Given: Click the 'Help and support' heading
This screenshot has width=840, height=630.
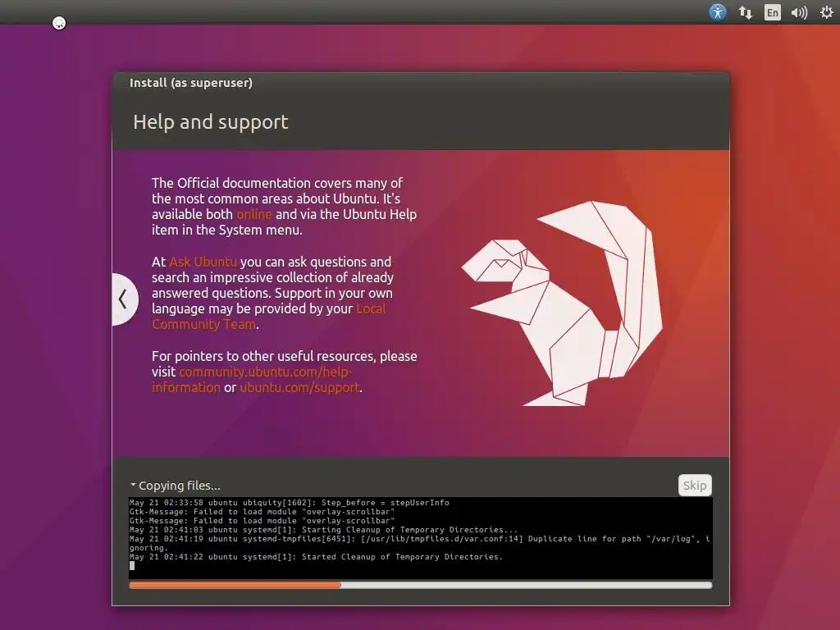Looking at the screenshot, I should (x=211, y=122).
